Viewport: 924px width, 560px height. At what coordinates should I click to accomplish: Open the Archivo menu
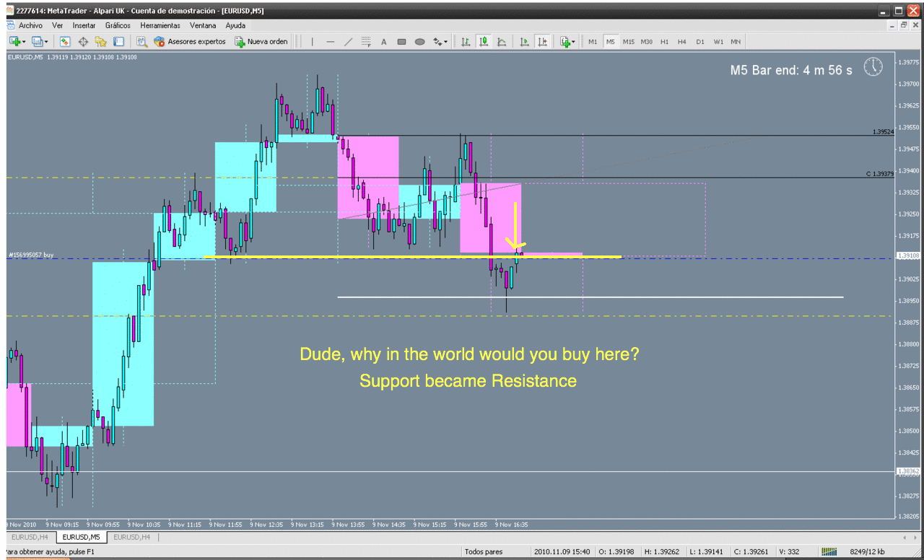point(31,25)
